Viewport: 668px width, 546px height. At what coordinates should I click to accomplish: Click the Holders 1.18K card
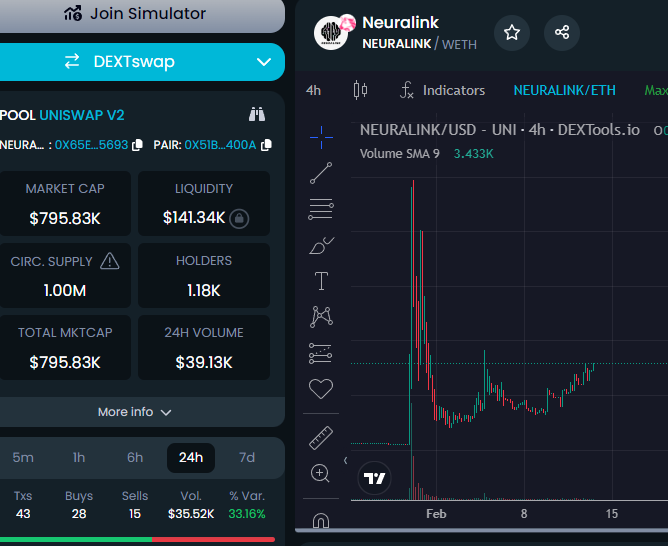tap(204, 275)
